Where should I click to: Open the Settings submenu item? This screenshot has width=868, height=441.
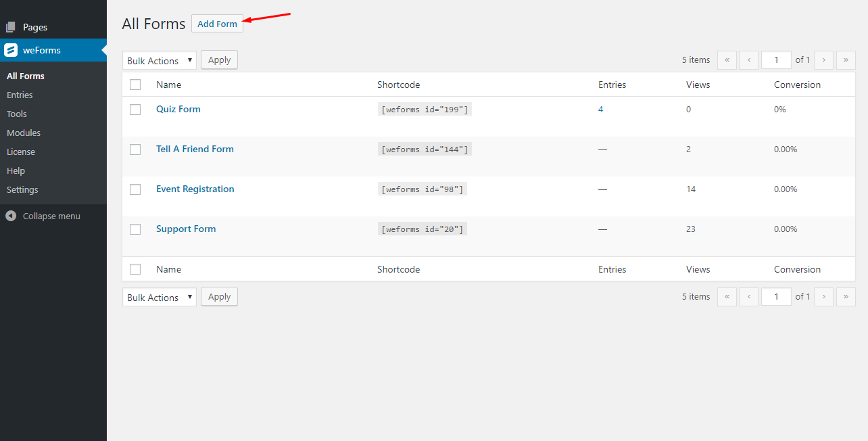(22, 189)
